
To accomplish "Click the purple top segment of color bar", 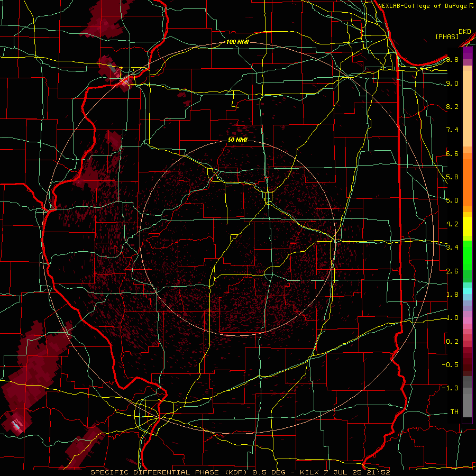I will coord(467,53).
